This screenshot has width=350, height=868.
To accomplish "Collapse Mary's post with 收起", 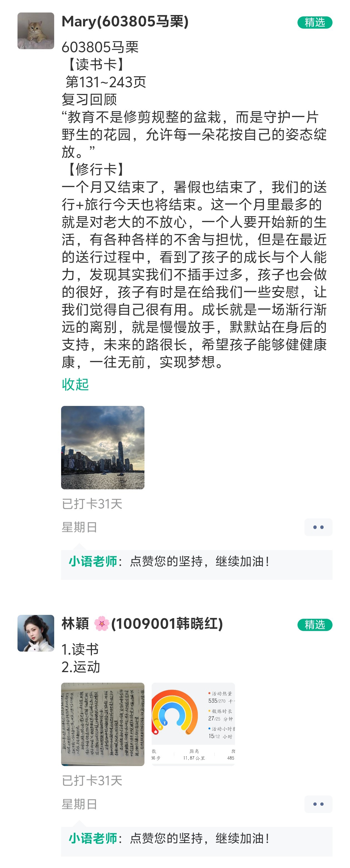I will (75, 385).
